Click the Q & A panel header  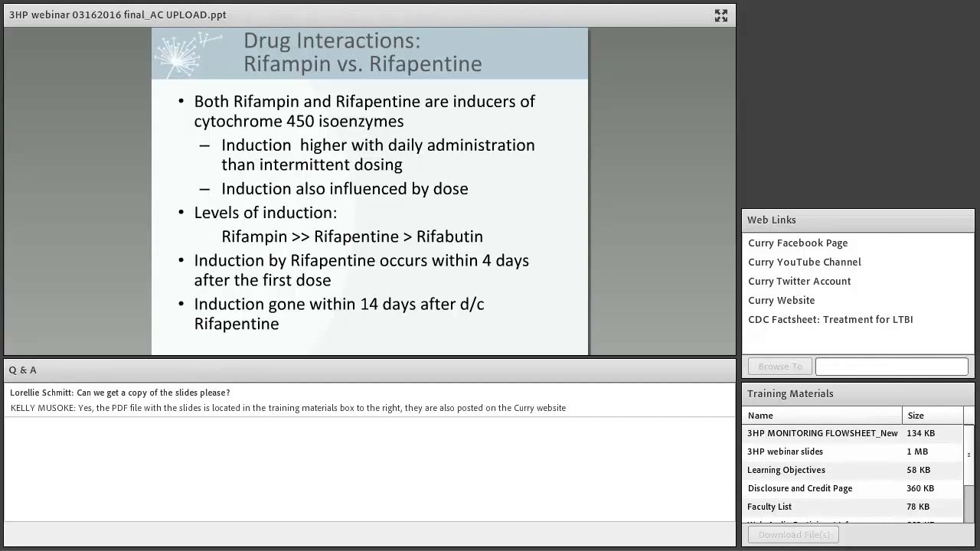point(370,370)
